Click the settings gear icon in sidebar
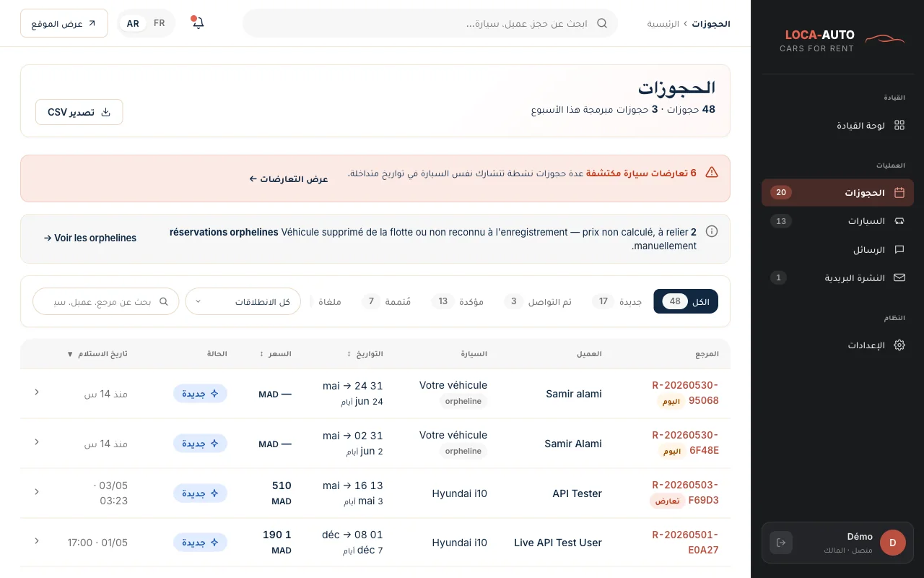Image resolution: width=924 pixels, height=578 pixels. click(899, 345)
